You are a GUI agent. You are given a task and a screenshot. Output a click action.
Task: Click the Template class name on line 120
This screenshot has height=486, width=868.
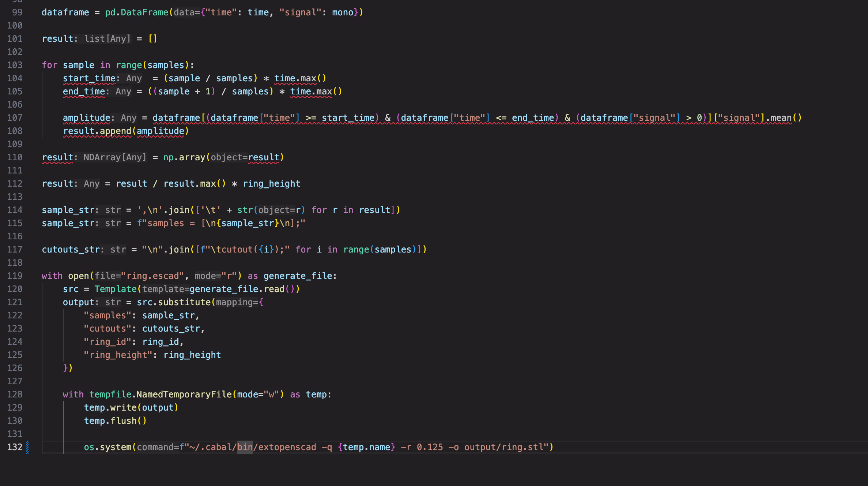pyautogui.click(x=115, y=289)
